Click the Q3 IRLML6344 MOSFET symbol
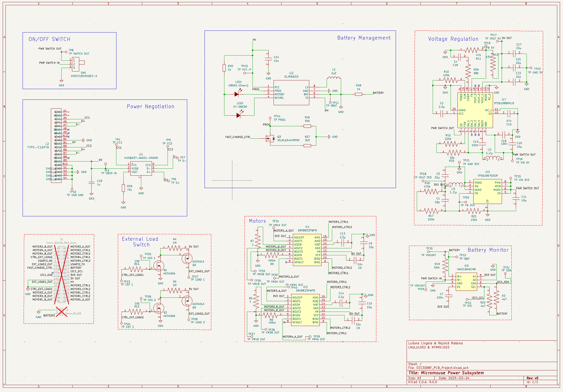The image size is (563, 392). tap(270, 138)
